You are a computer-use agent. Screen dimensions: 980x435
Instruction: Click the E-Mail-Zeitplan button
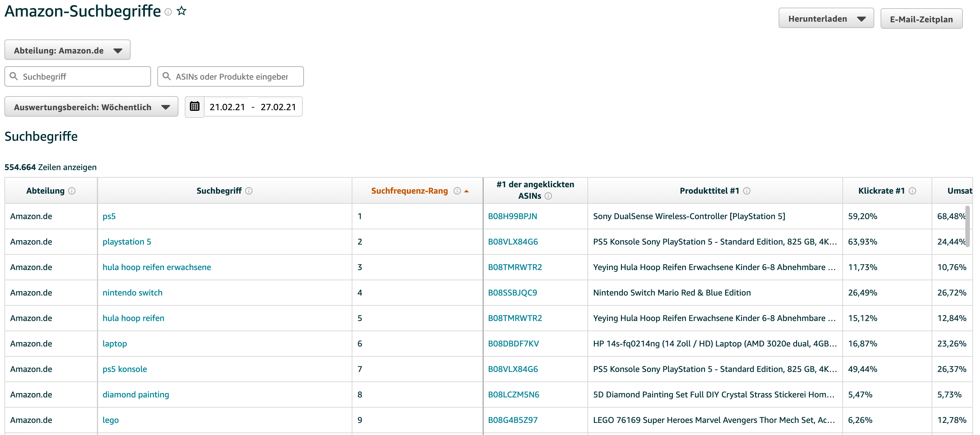click(921, 19)
